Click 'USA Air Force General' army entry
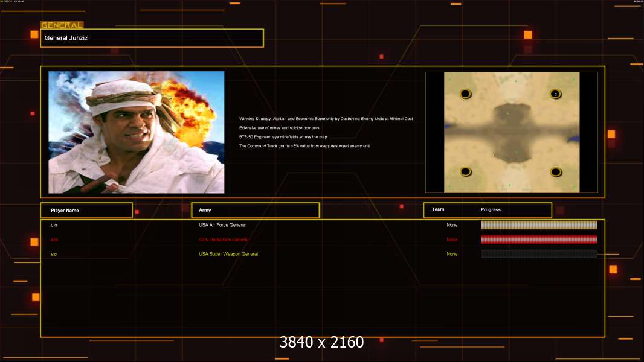The image size is (644, 362). tap(222, 225)
